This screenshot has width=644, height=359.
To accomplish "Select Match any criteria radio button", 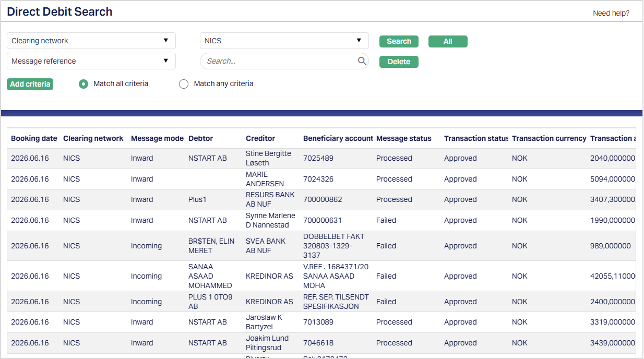I will tap(184, 84).
